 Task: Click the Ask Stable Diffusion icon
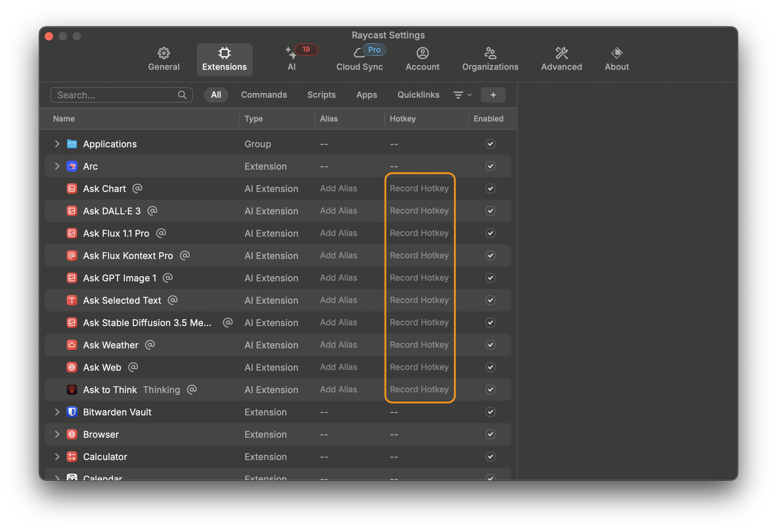[x=72, y=323]
